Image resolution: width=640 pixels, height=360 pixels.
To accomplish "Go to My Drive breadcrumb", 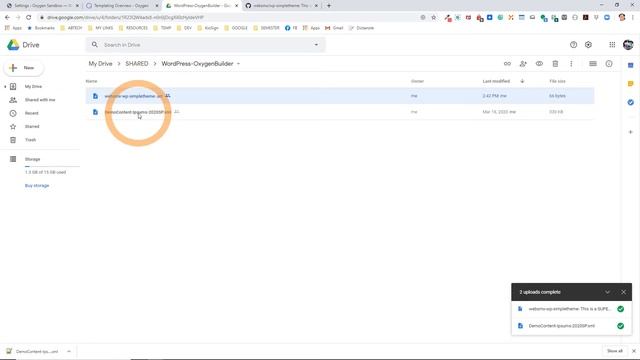I will click(100, 64).
